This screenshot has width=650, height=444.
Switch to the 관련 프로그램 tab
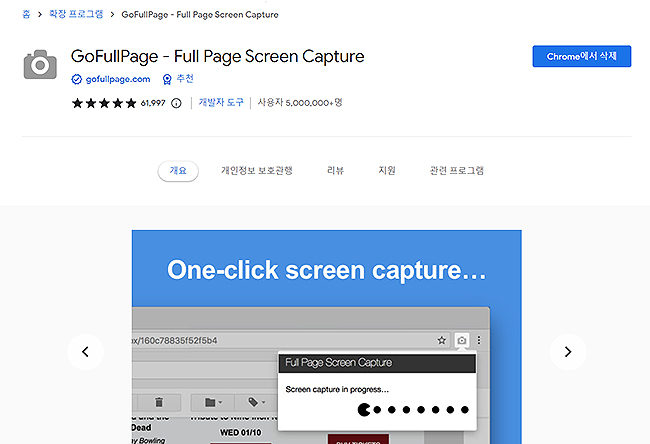(x=456, y=171)
